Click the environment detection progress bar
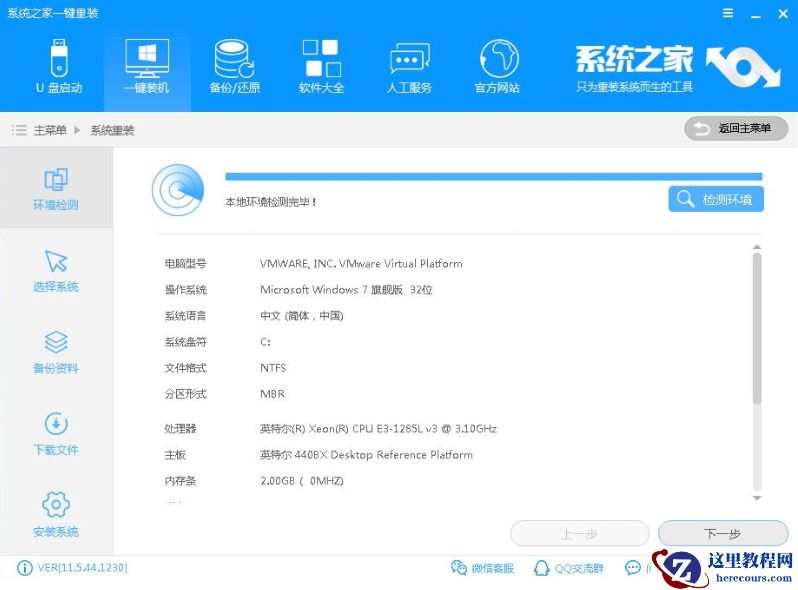The height and width of the screenshot is (590, 798). pyautogui.click(x=493, y=177)
